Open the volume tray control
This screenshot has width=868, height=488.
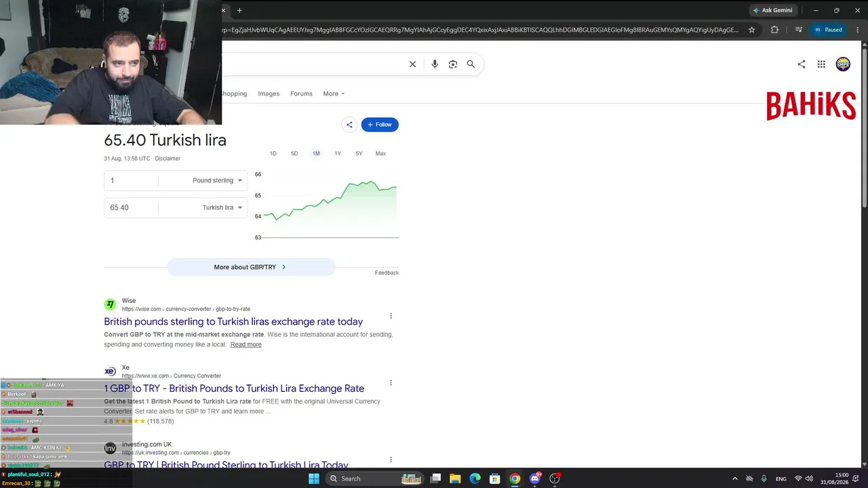coord(809,479)
